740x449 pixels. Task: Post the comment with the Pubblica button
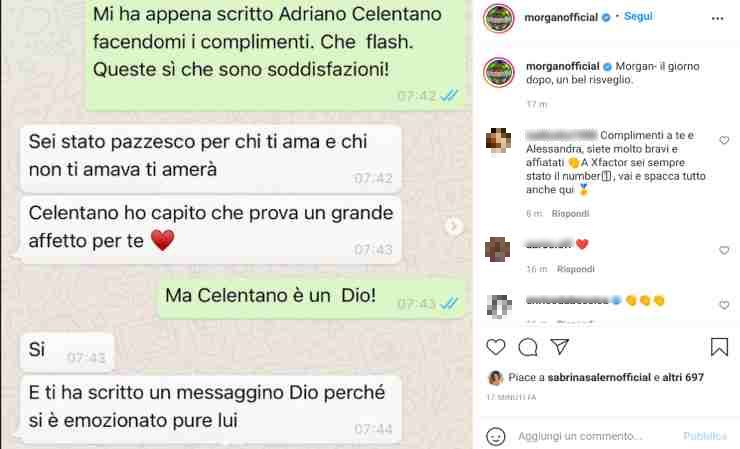[x=705, y=436]
